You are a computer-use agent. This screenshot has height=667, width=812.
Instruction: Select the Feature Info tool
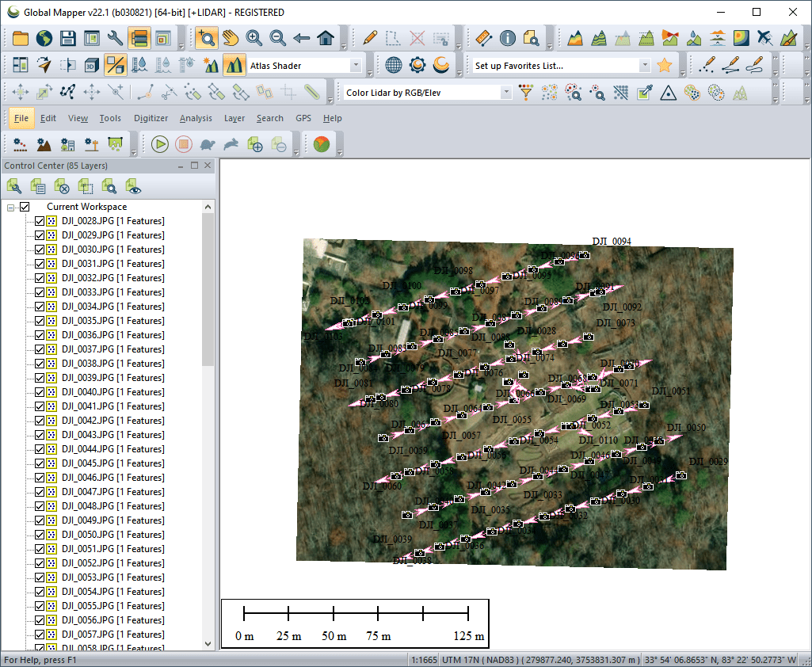[508, 38]
